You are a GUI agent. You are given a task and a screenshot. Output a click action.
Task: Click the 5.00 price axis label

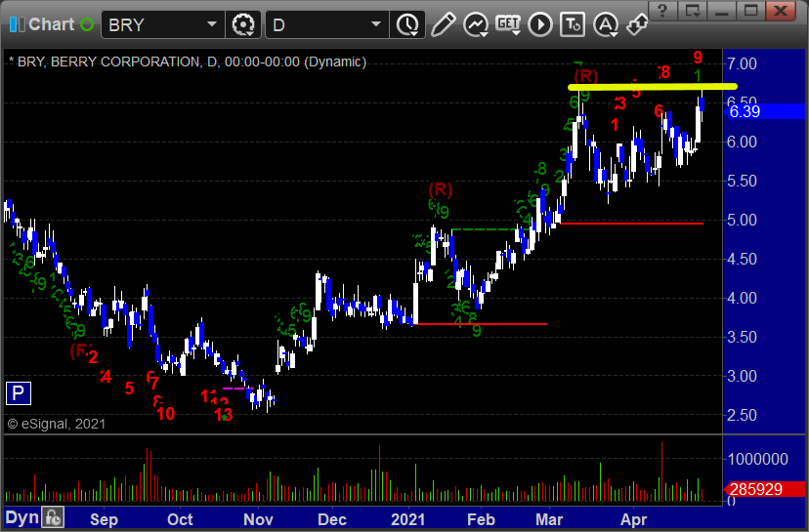tap(742, 220)
